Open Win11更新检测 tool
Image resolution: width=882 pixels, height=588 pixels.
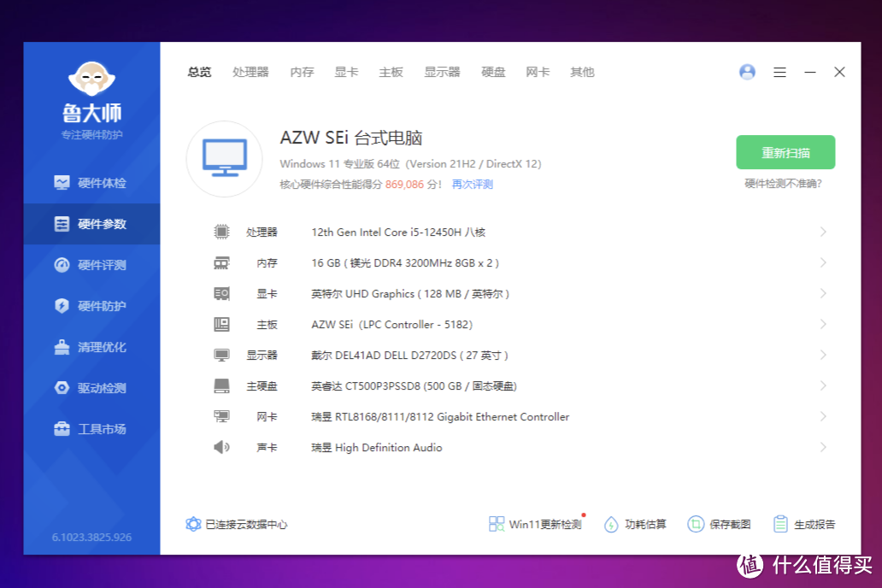(536, 525)
